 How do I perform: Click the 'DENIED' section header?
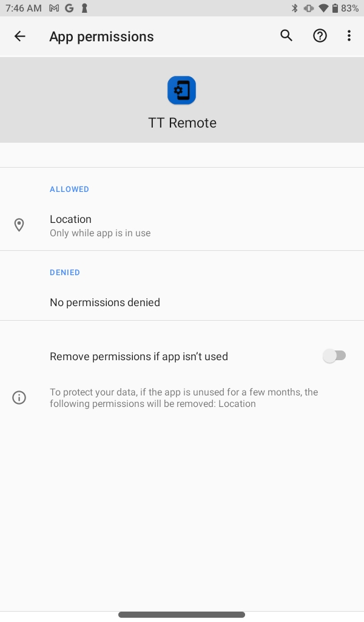pos(65,273)
